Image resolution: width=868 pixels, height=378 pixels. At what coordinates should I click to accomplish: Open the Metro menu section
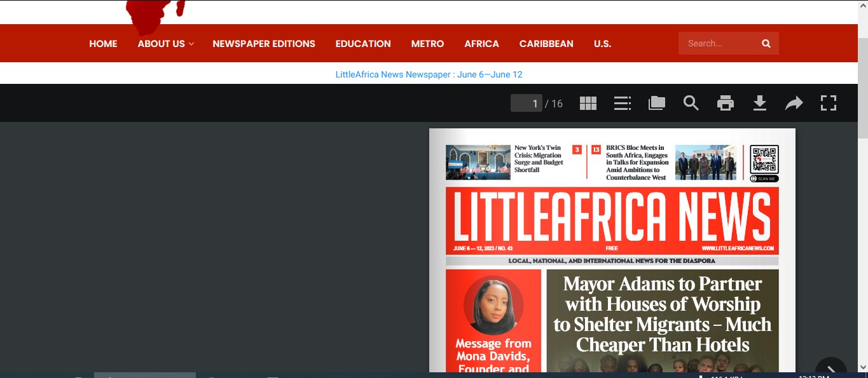tap(427, 44)
